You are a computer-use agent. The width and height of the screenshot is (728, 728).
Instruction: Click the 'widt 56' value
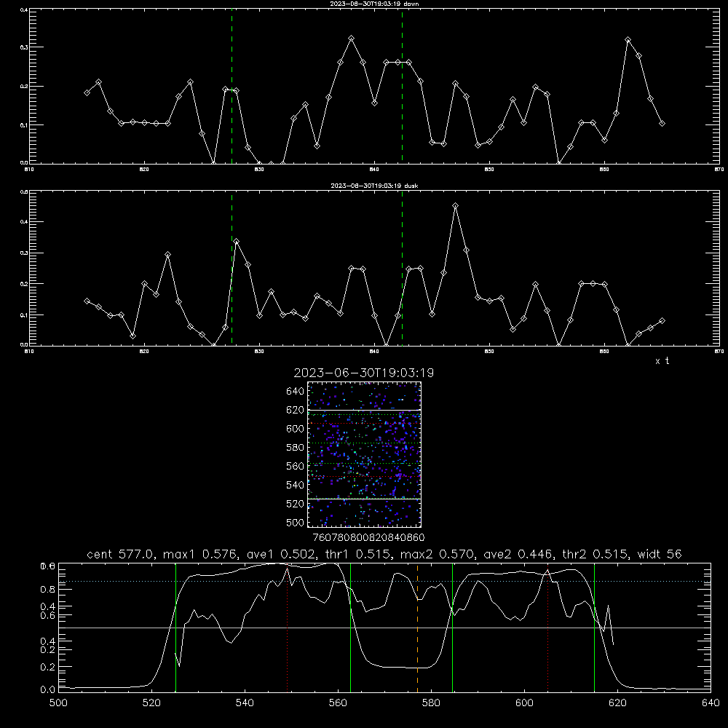tap(660, 554)
